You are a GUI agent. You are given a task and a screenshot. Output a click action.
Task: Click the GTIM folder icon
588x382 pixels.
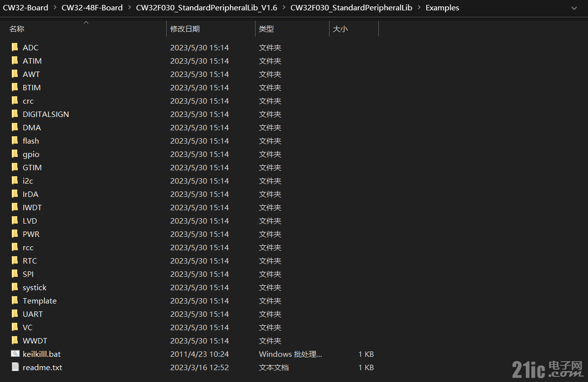(15, 167)
